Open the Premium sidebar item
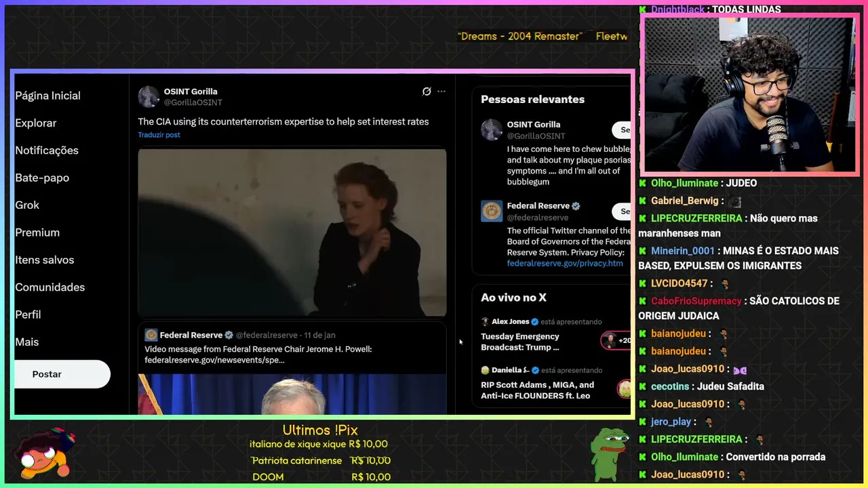This screenshot has width=868, height=488. coord(37,232)
